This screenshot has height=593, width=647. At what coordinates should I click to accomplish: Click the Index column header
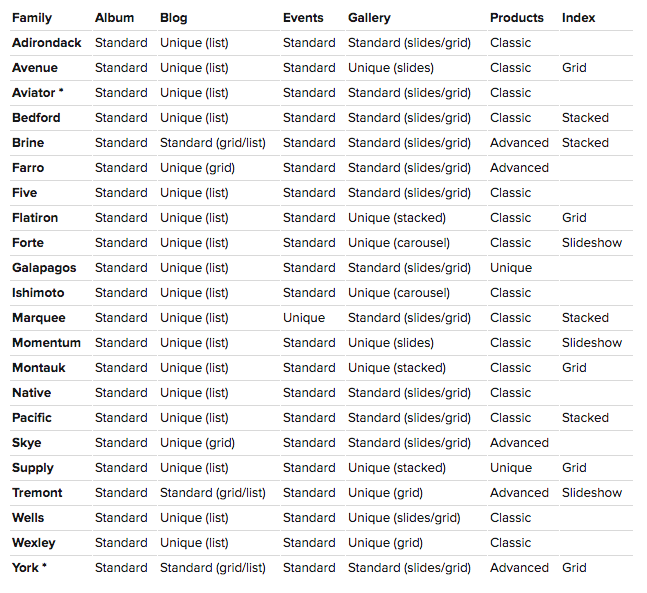click(x=578, y=18)
